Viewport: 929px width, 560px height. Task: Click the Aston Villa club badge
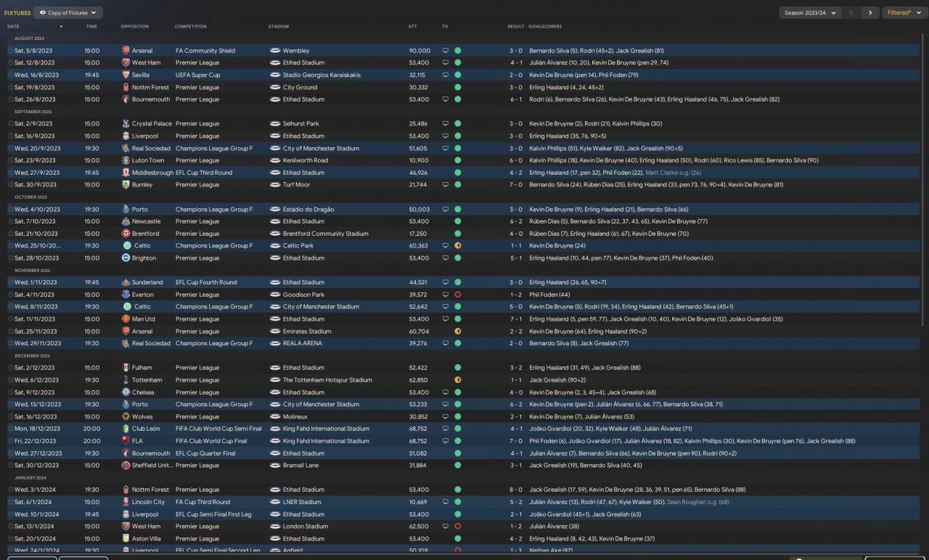pyautogui.click(x=126, y=538)
